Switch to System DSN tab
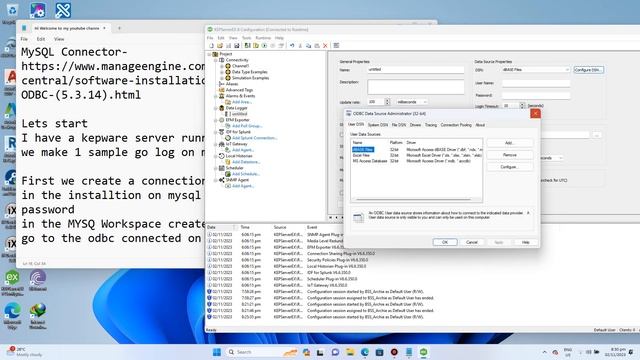The height and width of the screenshot is (360, 640). click(x=378, y=125)
